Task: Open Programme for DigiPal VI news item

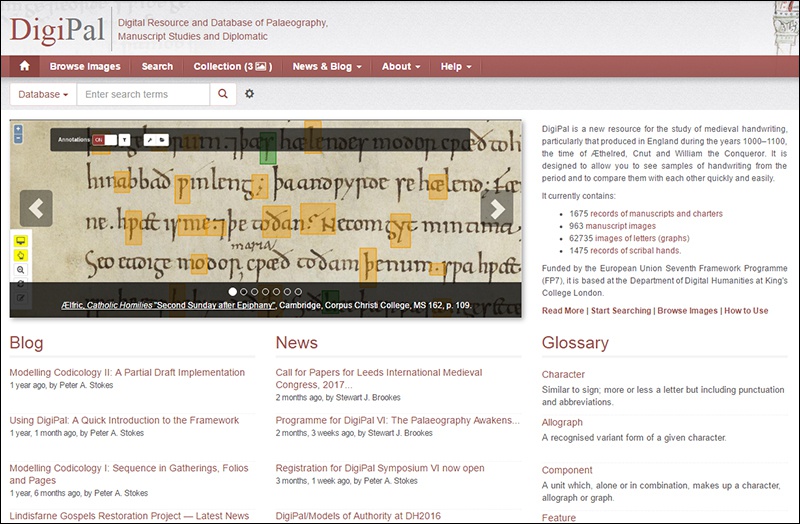Action: (x=397, y=420)
